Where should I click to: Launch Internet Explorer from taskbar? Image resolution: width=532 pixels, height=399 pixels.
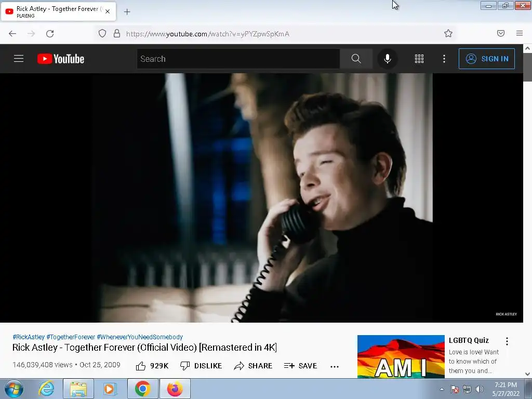[46, 389]
